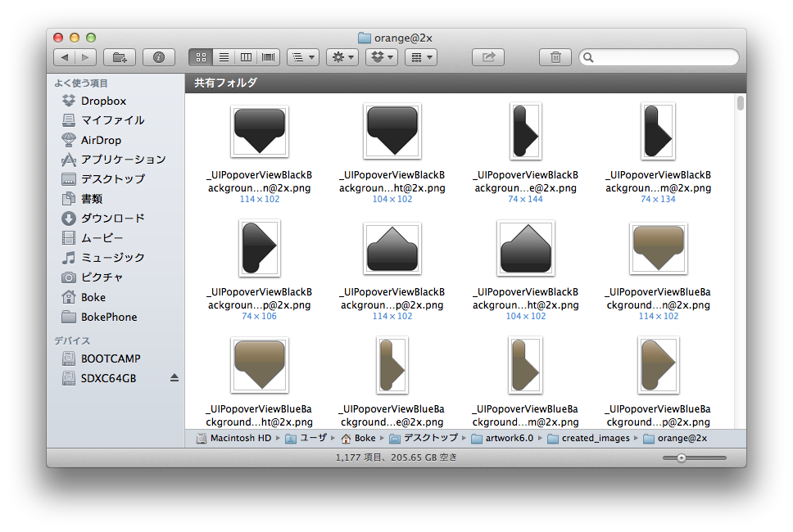The image size is (793, 532).
Task: Open the Arrange items dropdown
Action: [303, 57]
